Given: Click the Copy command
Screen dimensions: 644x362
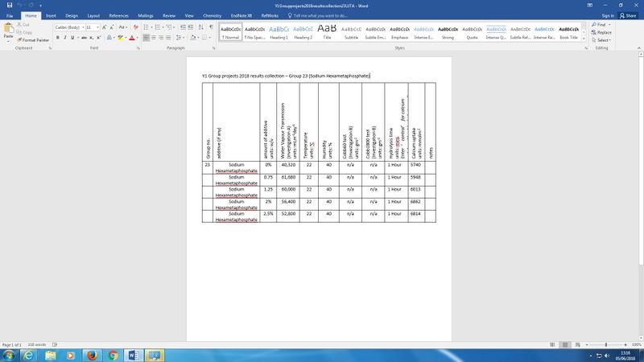Looking at the screenshot, I should click(25, 32).
